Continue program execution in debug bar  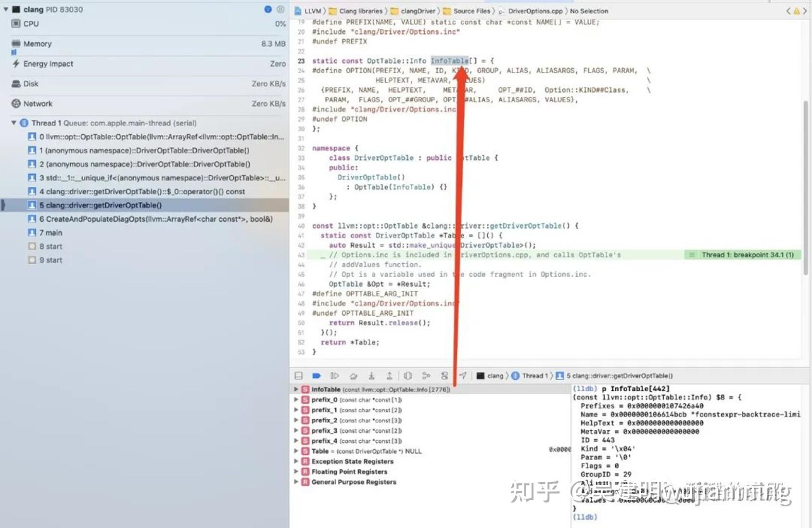click(x=335, y=376)
